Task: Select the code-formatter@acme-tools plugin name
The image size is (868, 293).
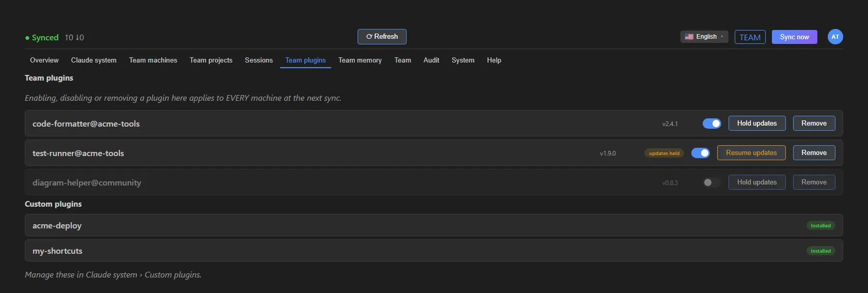Action: tap(86, 124)
